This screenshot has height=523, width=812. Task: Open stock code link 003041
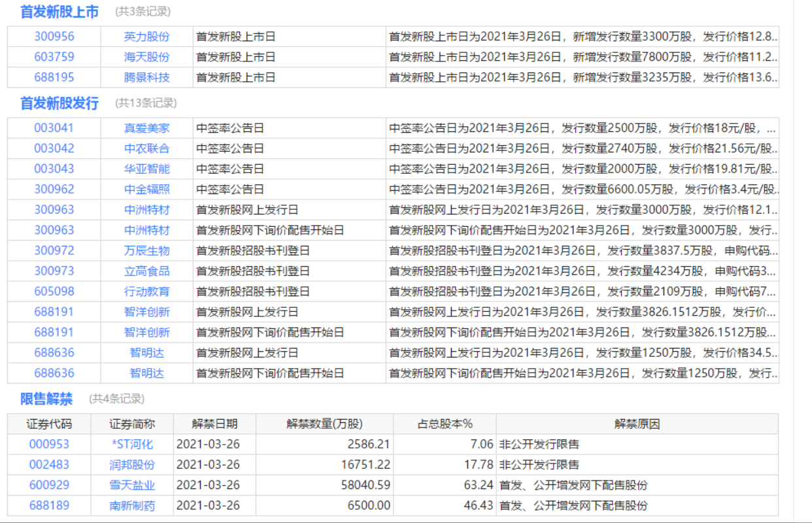[x=54, y=128]
